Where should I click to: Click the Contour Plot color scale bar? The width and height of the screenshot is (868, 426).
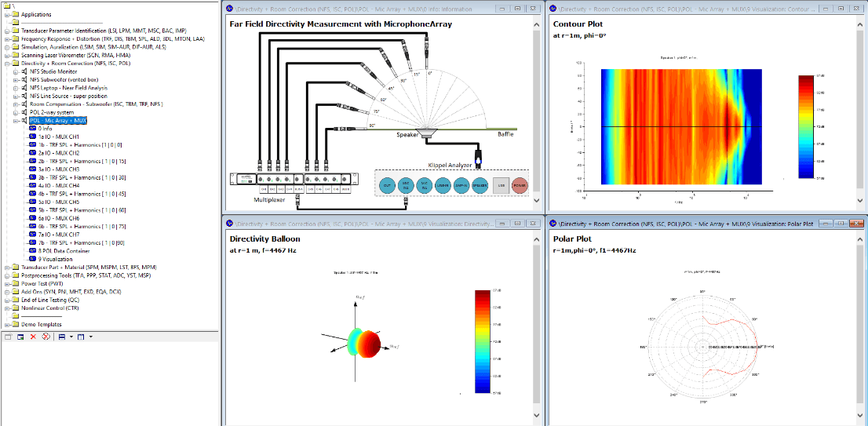pos(805,126)
